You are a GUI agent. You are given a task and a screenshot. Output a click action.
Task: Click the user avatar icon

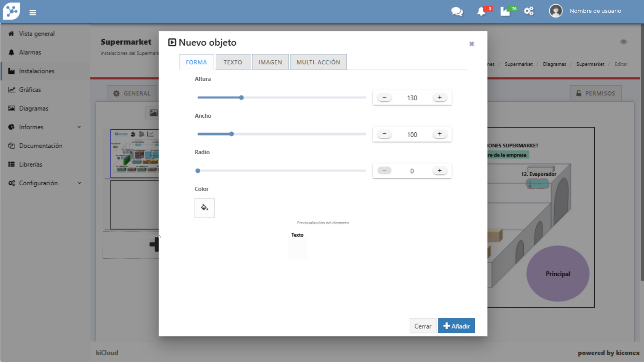(x=555, y=11)
